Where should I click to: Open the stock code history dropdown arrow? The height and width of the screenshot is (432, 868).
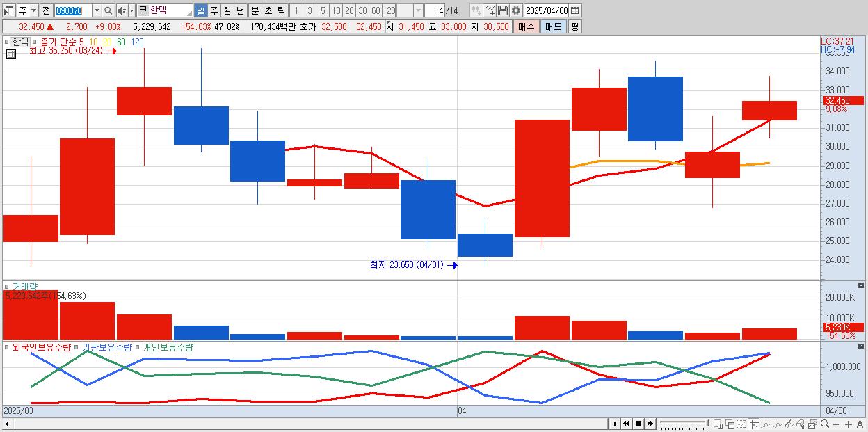pos(97,10)
